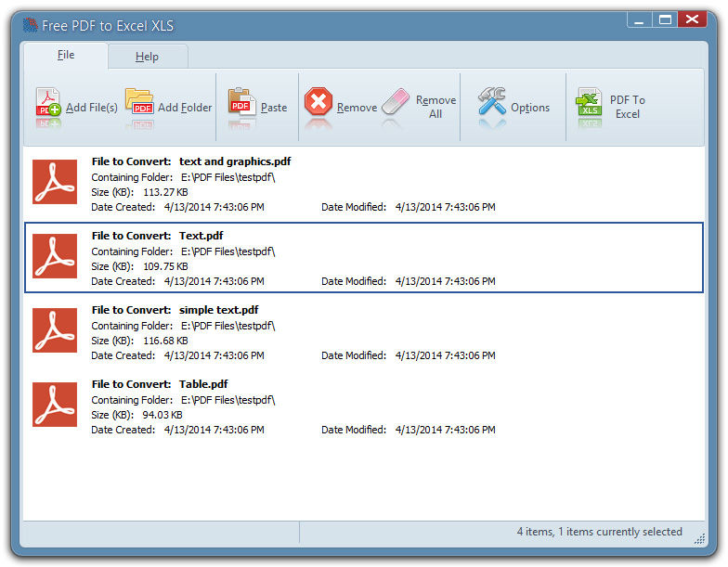
Task: Click Containing Folder path of Table.pdf
Action: (x=228, y=400)
